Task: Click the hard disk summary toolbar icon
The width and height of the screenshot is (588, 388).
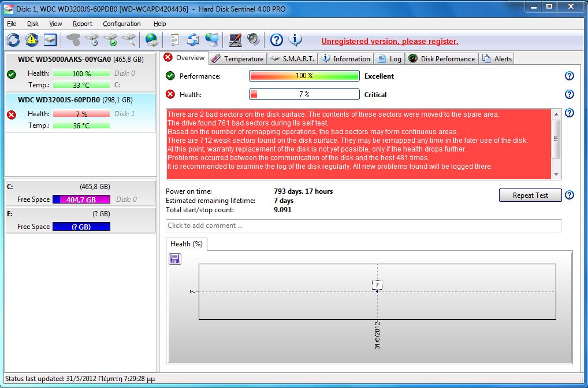Action: [x=50, y=40]
